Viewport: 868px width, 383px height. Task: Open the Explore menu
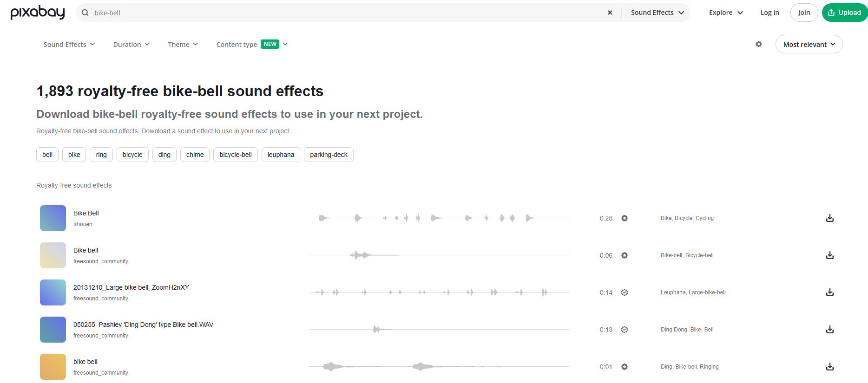pyautogui.click(x=726, y=13)
